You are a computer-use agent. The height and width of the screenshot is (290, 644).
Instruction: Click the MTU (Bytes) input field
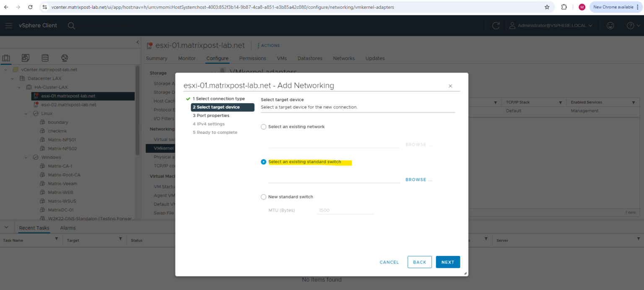[345, 210]
